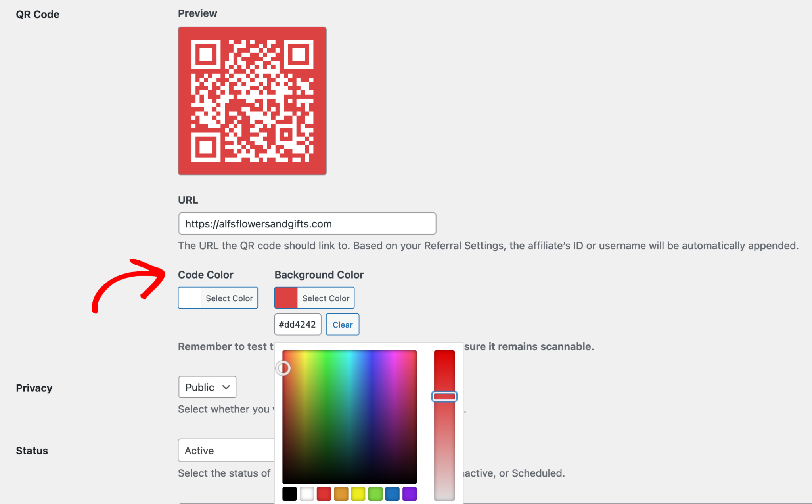The width and height of the screenshot is (812, 504).
Task: Click the QR code preview image
Action: 252,101
